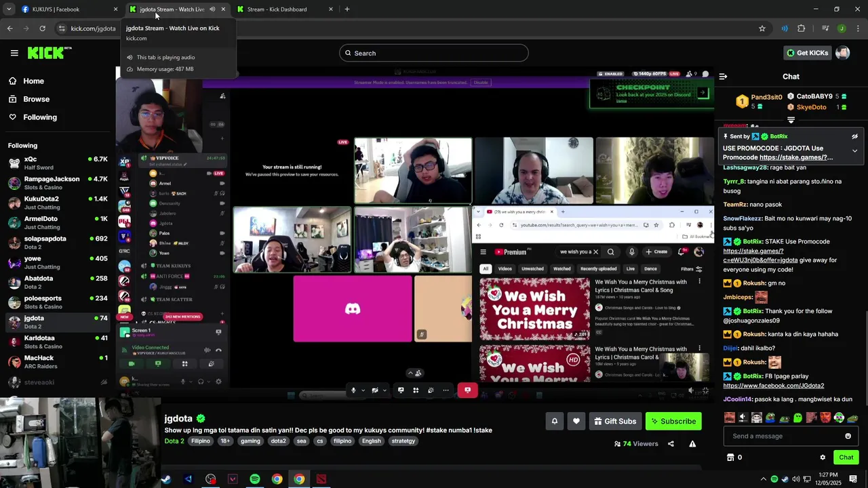
Task: Open solapsapdota channel in Following list
Action: coord(58,243)
